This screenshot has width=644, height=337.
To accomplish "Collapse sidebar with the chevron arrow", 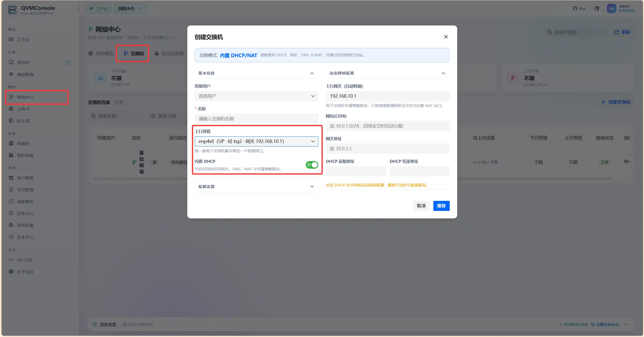I will click(x=79, y=9).
